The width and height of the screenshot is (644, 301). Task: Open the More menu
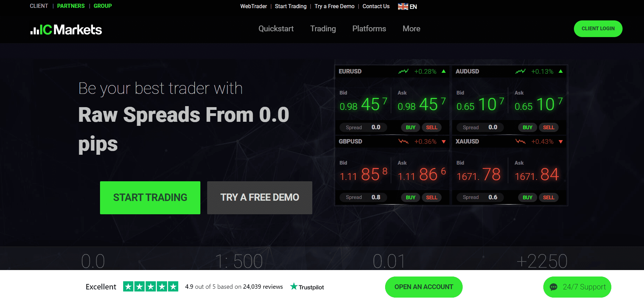coord(411,29)
